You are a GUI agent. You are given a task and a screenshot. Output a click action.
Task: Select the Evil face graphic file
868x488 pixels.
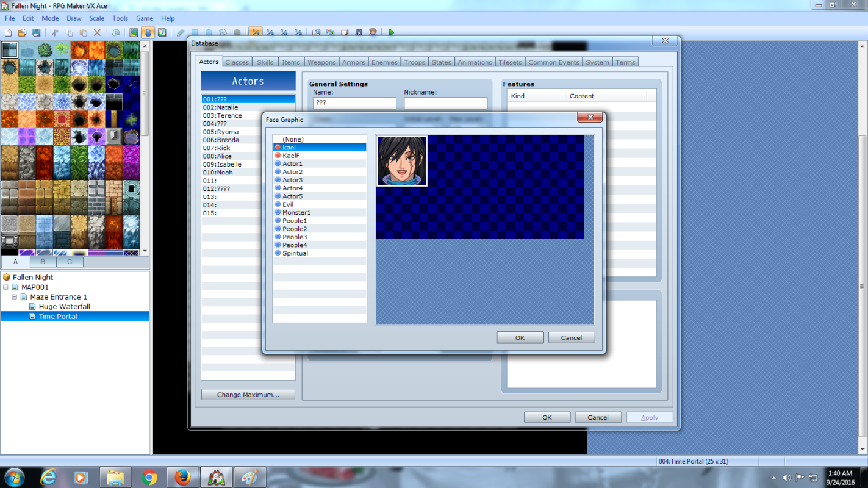[x=320, y=204]
